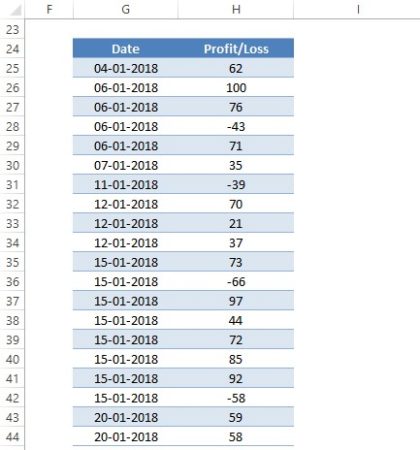This screenshot has width=420, height=450.
Task: Click the Profit/Loss header cell
Action: (x=236, y=49)
